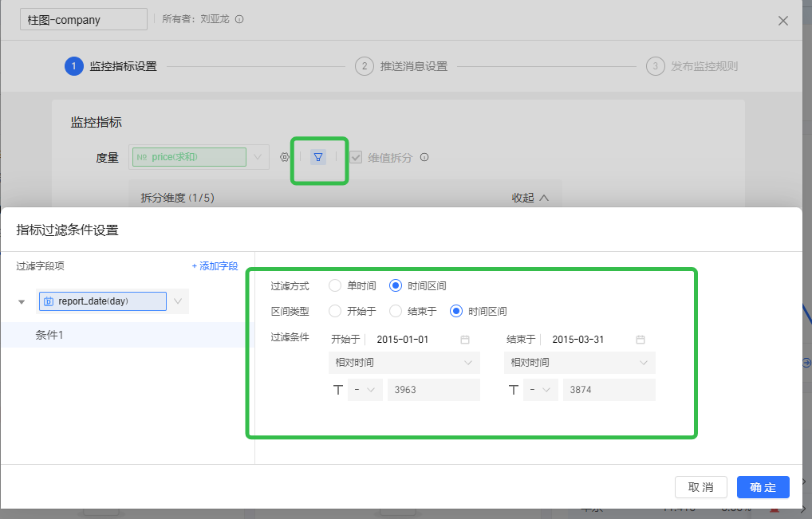812x519 pixels.
Task: Collapse the report_date tree triangle
Action: 22,302
